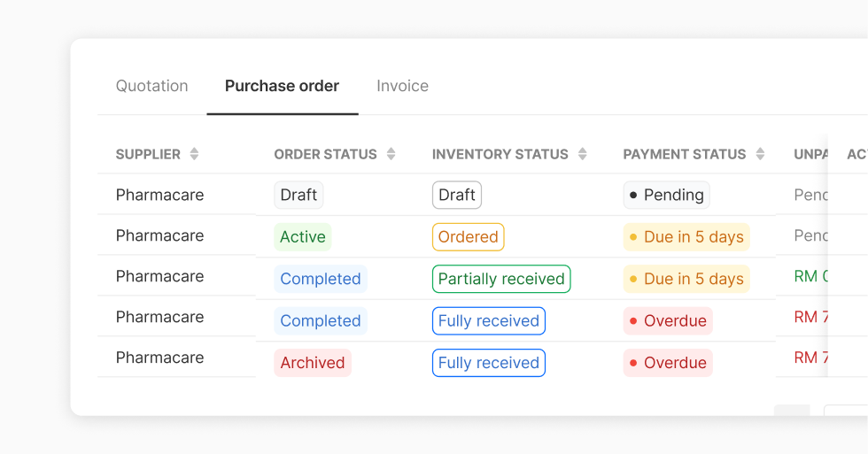
Task: Click the Partially received inventory badge
Action: [501, 279]
